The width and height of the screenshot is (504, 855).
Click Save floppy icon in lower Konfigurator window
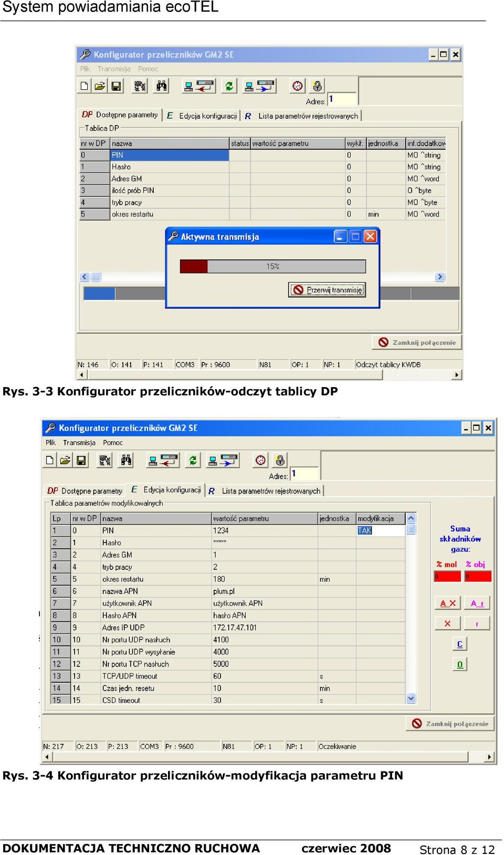81,460
